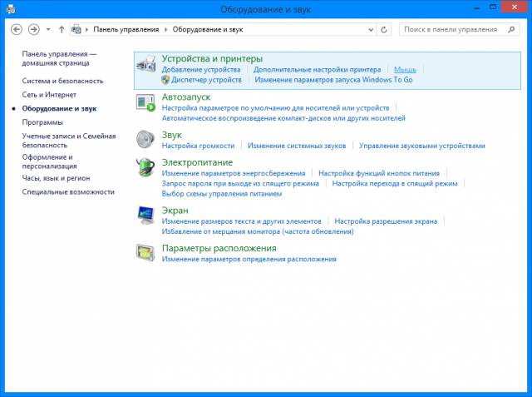This screenshot has width=532, height=397.
Task: Click the Звук speaker icon
Action: pyautogui.click(x=146, y=139)
